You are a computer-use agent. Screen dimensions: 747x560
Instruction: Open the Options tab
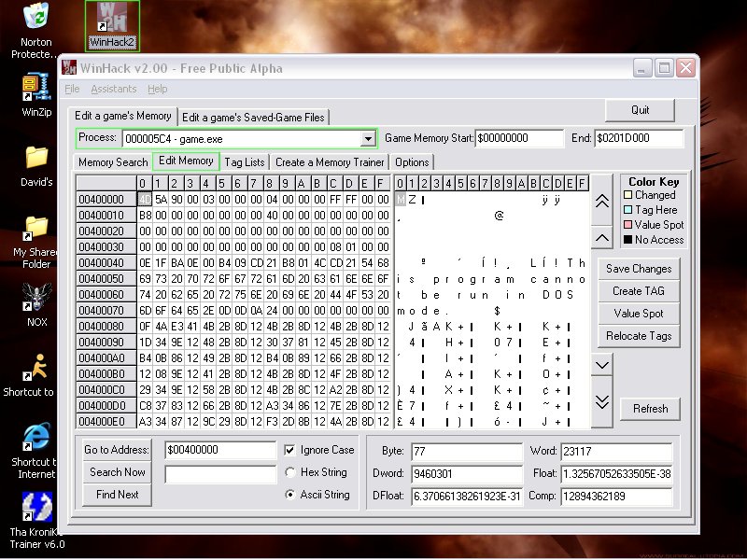tap(412, 162)
